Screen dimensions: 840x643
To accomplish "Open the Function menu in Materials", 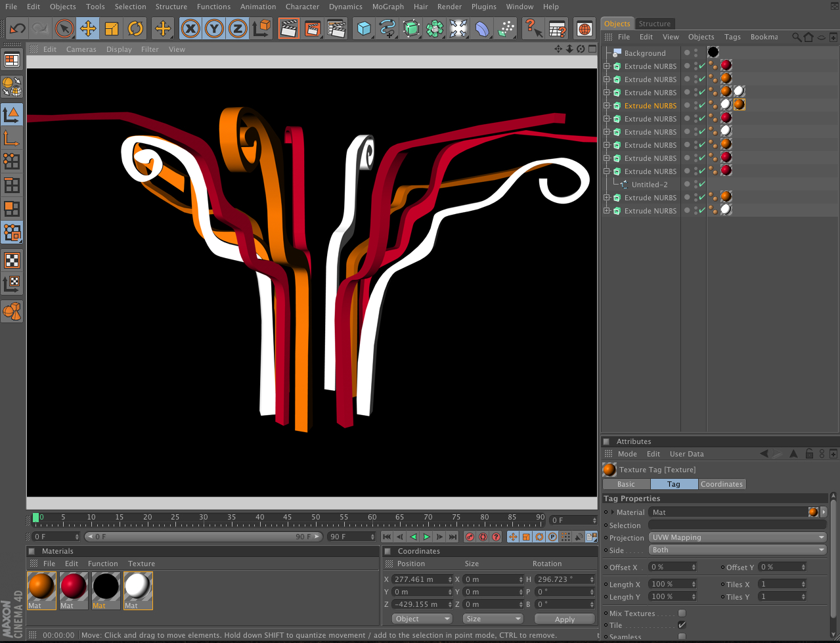I will (103, 564).
